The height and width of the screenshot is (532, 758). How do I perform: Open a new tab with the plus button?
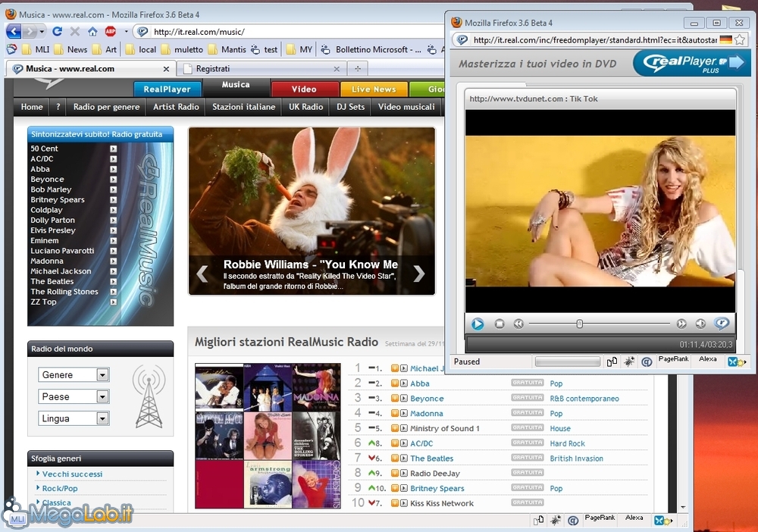point(358,69)
